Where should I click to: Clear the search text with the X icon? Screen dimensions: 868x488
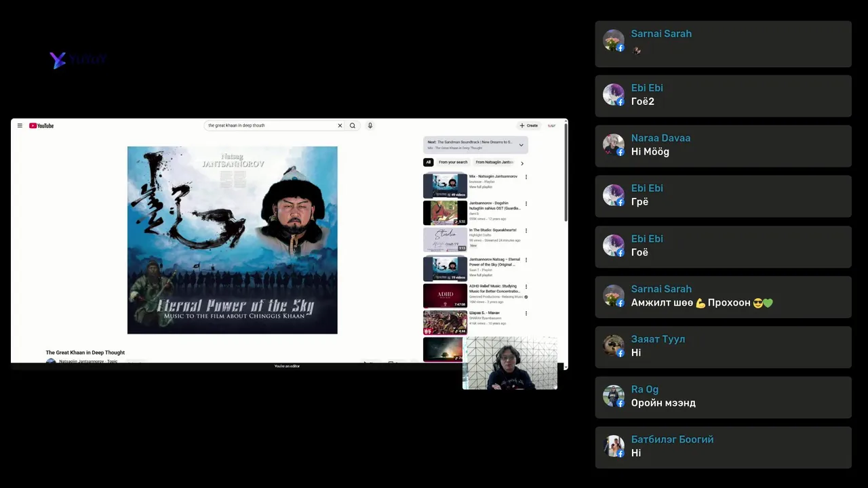[340, 125]
